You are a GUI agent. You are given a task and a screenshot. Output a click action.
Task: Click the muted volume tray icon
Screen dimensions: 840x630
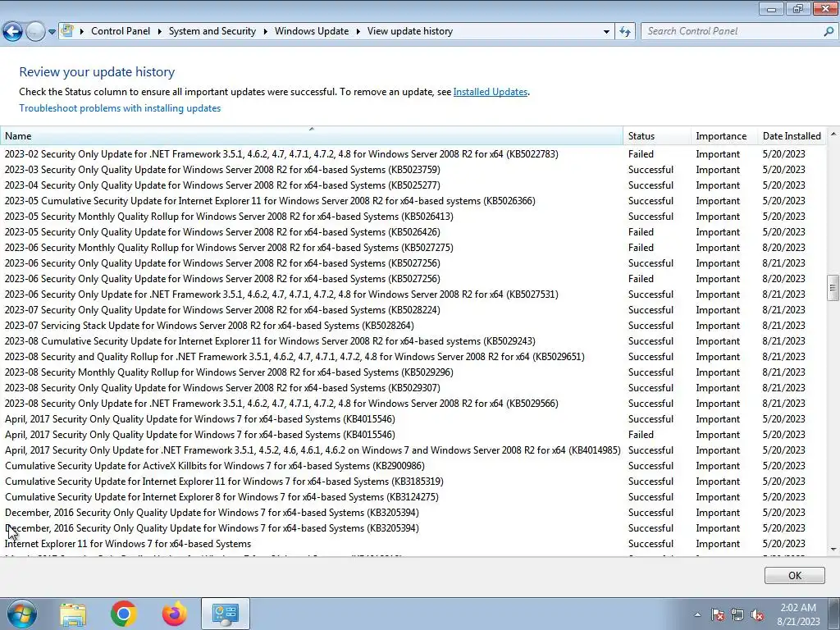click(x=757, y=614)
